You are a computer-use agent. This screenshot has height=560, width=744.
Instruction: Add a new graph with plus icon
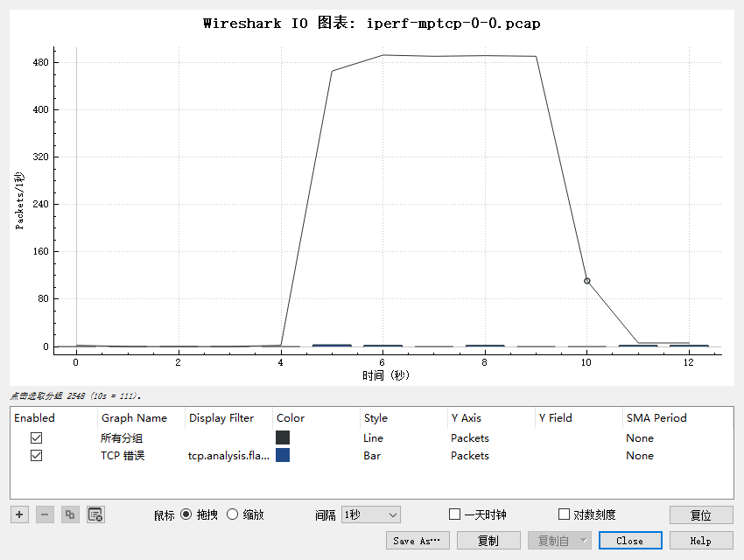click(x=19, y=514)
